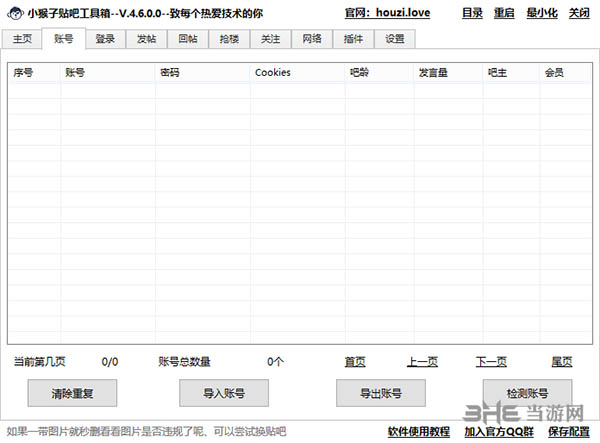The height and width of the screenshot is (443, 600).
Task: Go to the 关注 tab
Action: tap(271, 39)
